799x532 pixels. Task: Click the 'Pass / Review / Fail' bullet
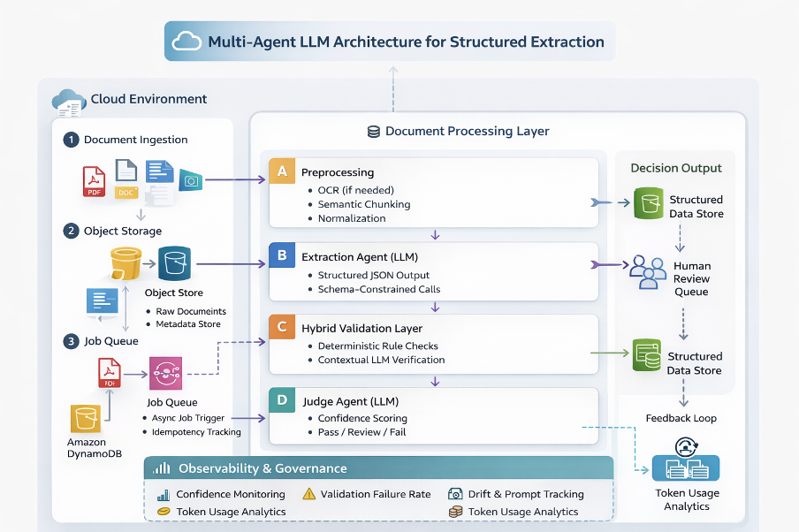coord(361,432)
